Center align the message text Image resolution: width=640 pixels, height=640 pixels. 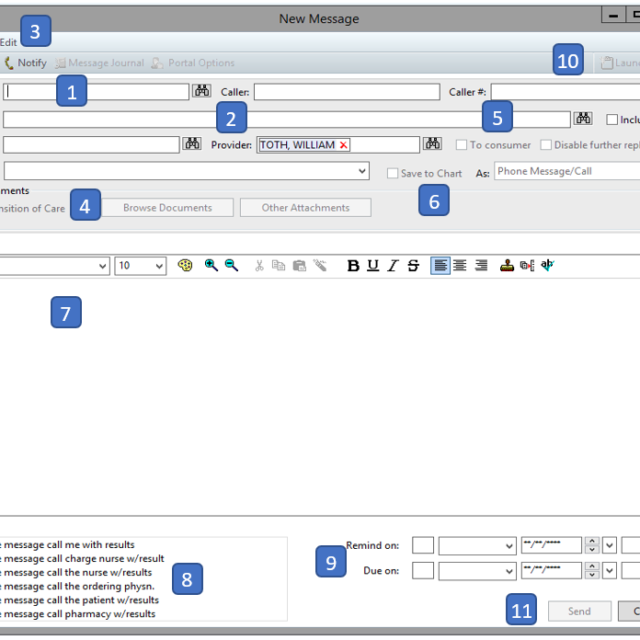click(x=460, y=266)
